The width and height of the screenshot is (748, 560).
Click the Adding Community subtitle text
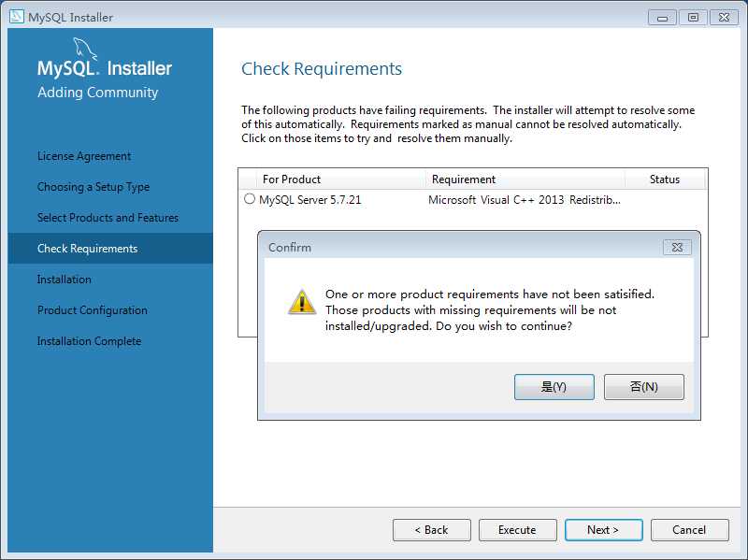tap(98, 92)
